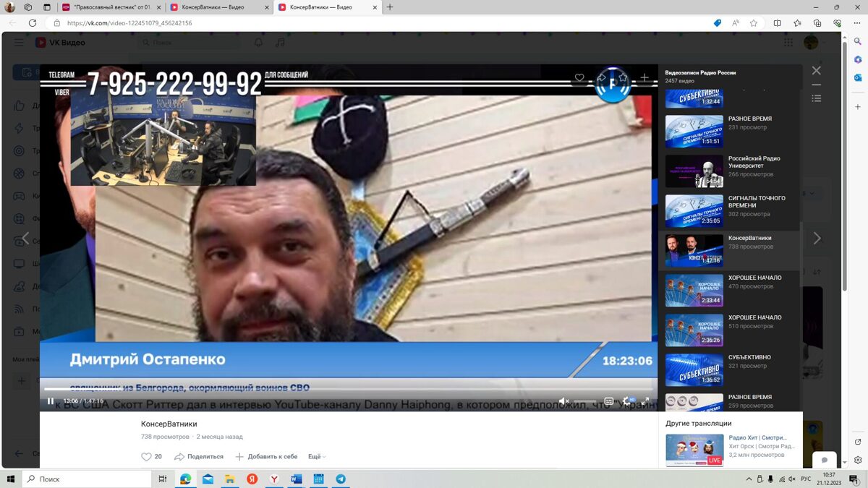Select КонсерВатники video in playlist
868x488 pixels.
731,250
